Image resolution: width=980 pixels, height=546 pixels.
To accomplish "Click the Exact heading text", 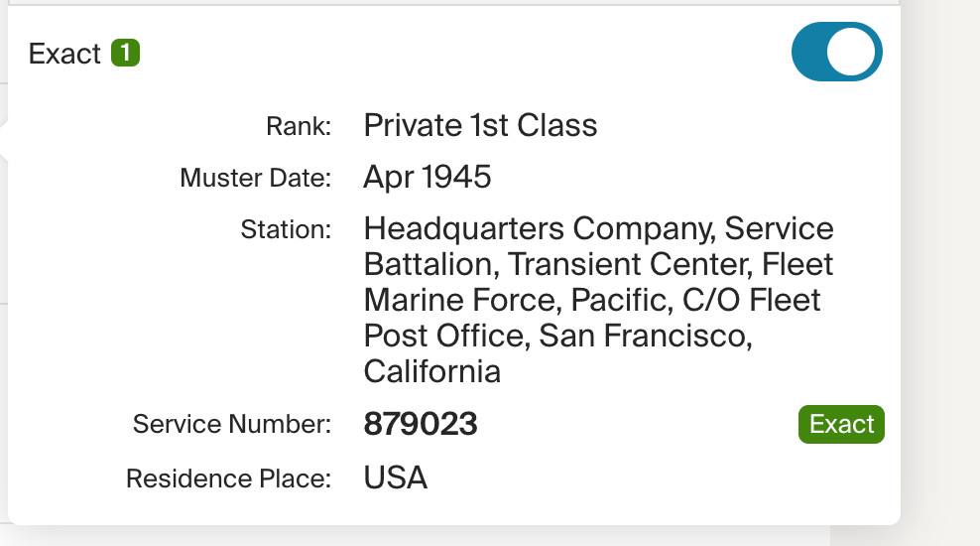I will pyautogui.click(x=64, y=54).
